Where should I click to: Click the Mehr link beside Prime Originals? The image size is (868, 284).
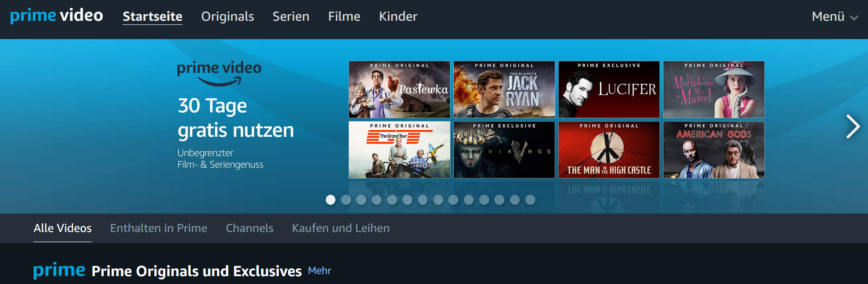[320, 271]
